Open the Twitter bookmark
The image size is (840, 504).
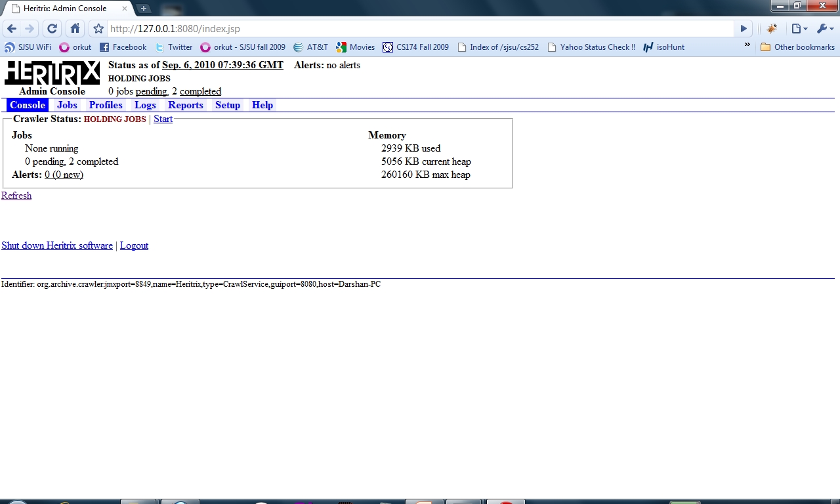click(x=174, y=47)
